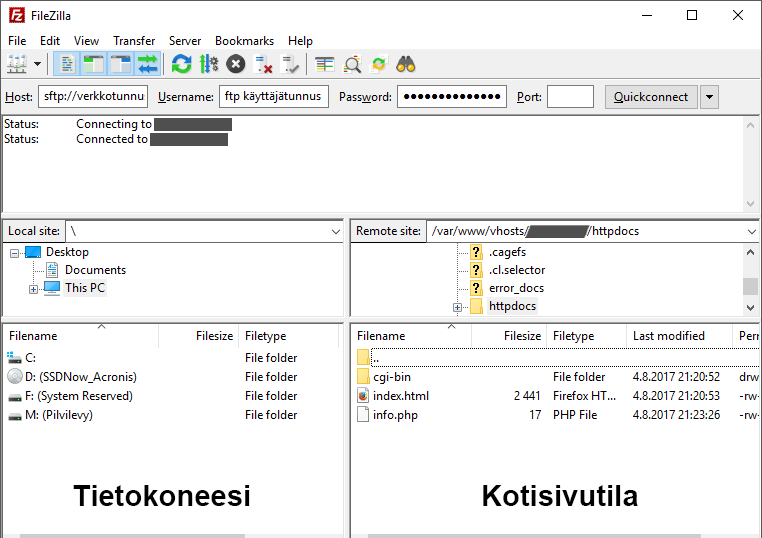This screenshot has width=762, height=538.
Task: Open Local site path dropdown
Action: pyautogui.click(x=335, y=231)
